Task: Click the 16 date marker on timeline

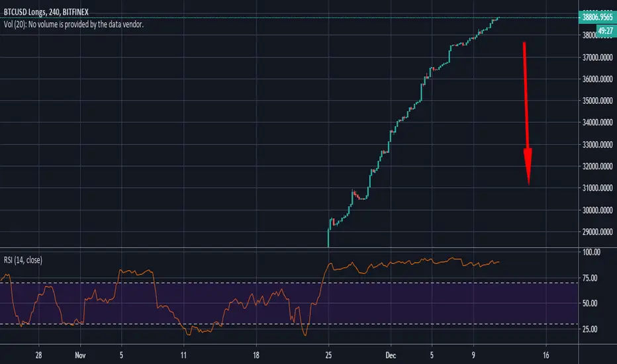Action: (546, 355)
